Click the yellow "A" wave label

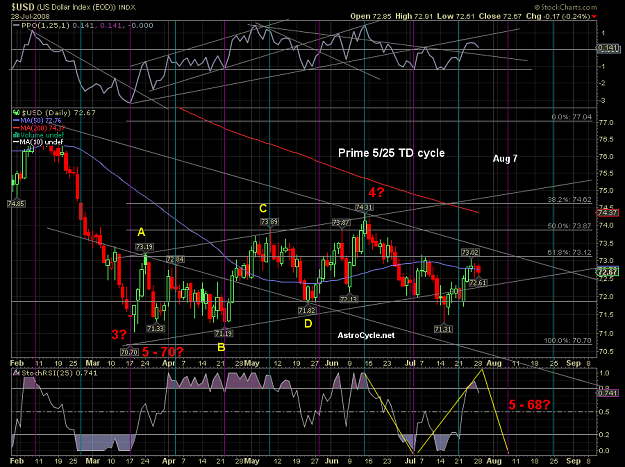point(141,232)
